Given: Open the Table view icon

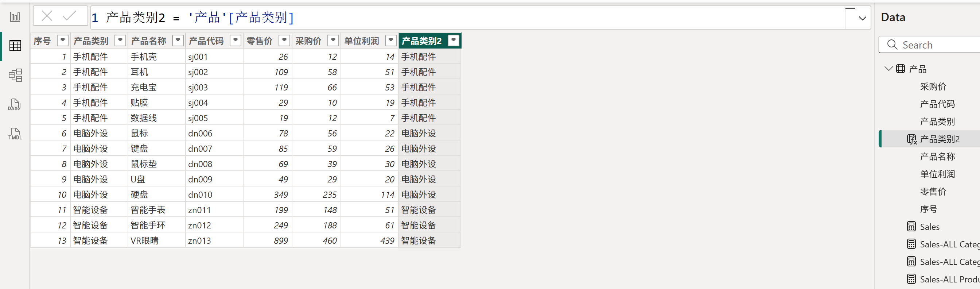Looking at the screenshot, I should click(x=15, y=46).
